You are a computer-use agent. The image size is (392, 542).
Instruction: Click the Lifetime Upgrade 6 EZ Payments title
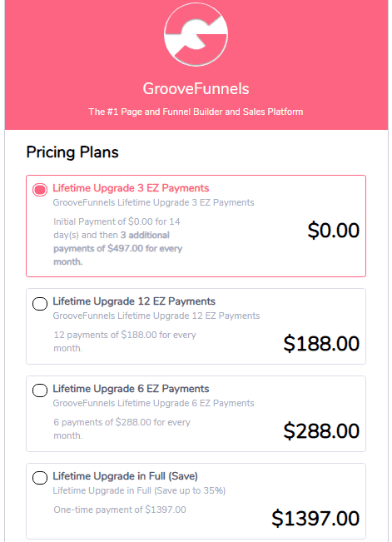131,389
